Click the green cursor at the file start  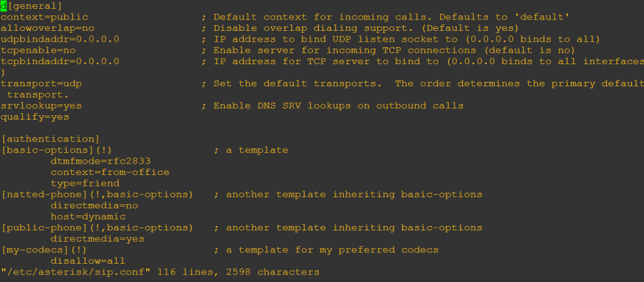point(3,6)
